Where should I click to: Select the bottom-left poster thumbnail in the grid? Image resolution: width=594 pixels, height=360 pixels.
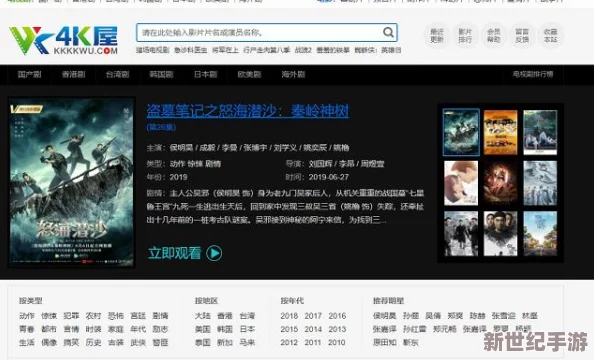(461, 233)
